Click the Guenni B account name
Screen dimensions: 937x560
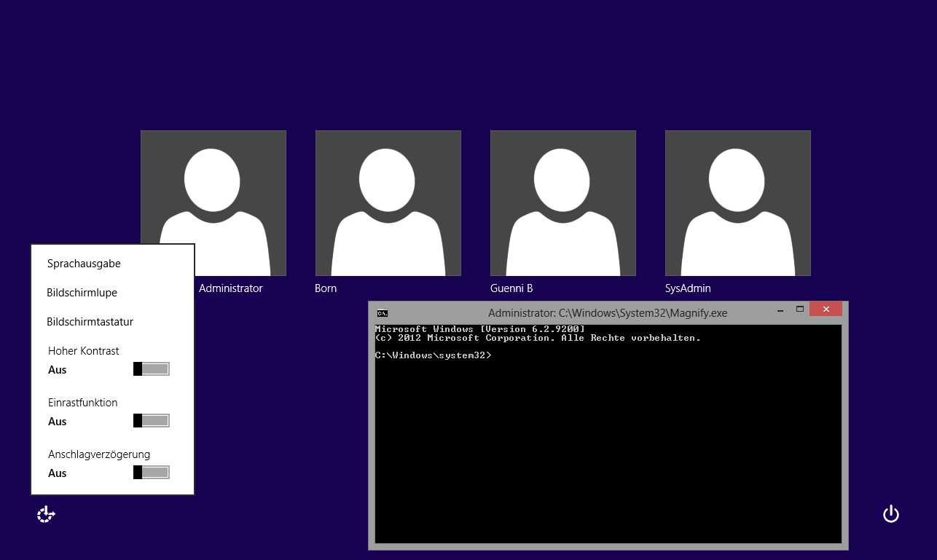point(511,288)
